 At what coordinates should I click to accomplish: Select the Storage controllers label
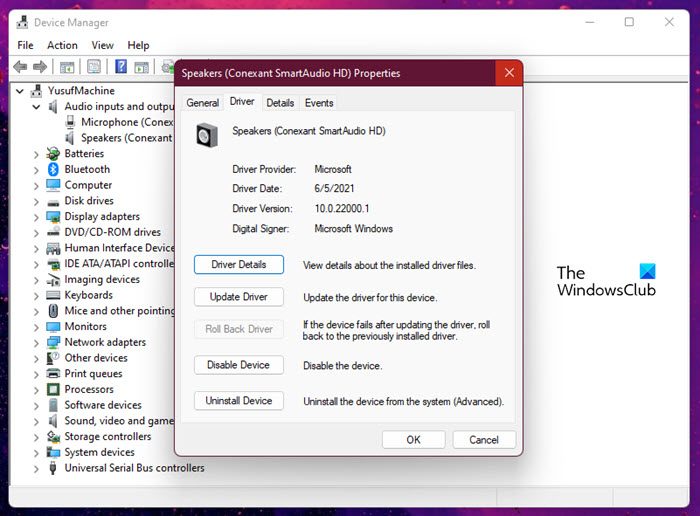pyautogui.click(x=108, y=437)
